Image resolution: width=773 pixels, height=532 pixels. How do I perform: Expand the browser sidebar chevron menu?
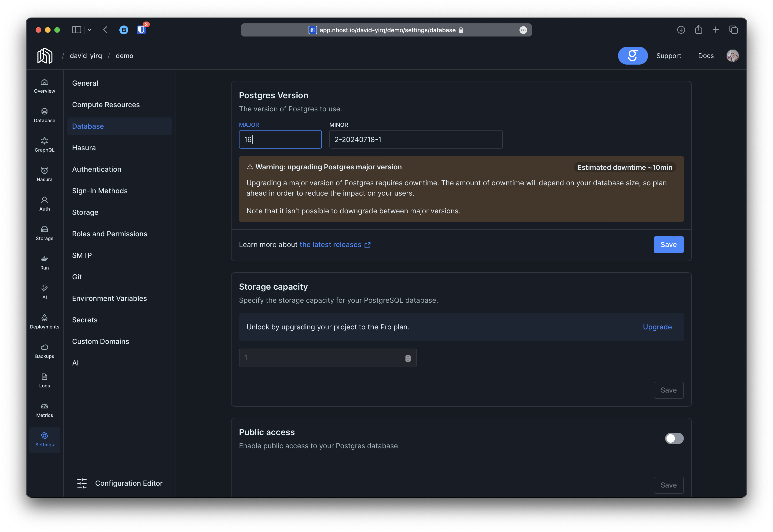pos(89,30)
